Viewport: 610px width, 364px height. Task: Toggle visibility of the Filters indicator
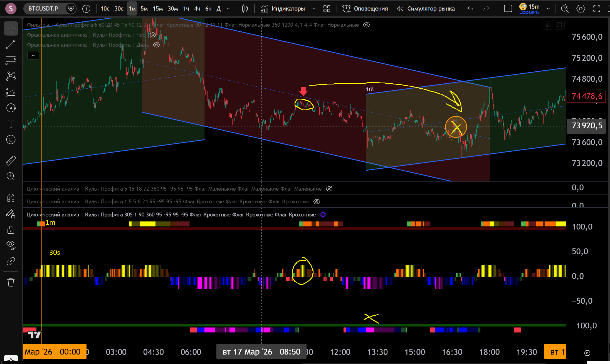[367, 25]
